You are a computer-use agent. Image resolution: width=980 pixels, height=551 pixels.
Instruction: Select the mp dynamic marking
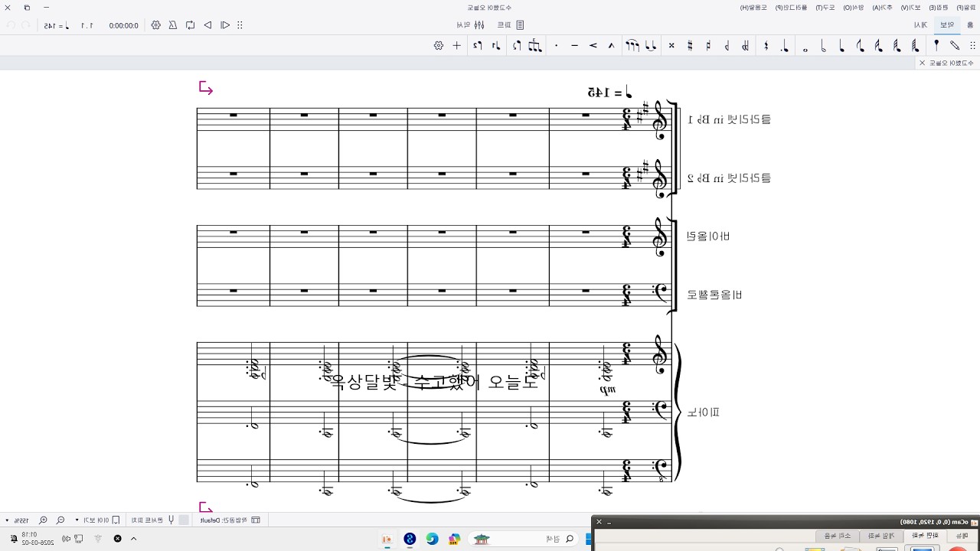tap(609, 390)
